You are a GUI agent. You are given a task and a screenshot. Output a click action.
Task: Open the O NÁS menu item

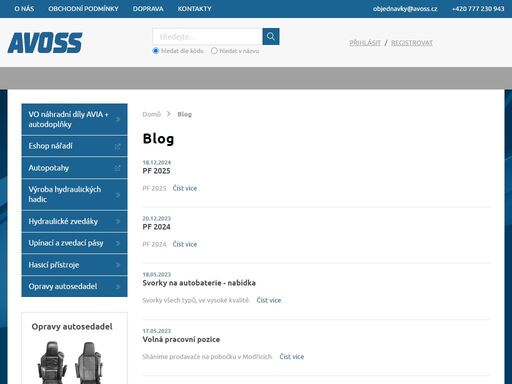coord(24,9)
